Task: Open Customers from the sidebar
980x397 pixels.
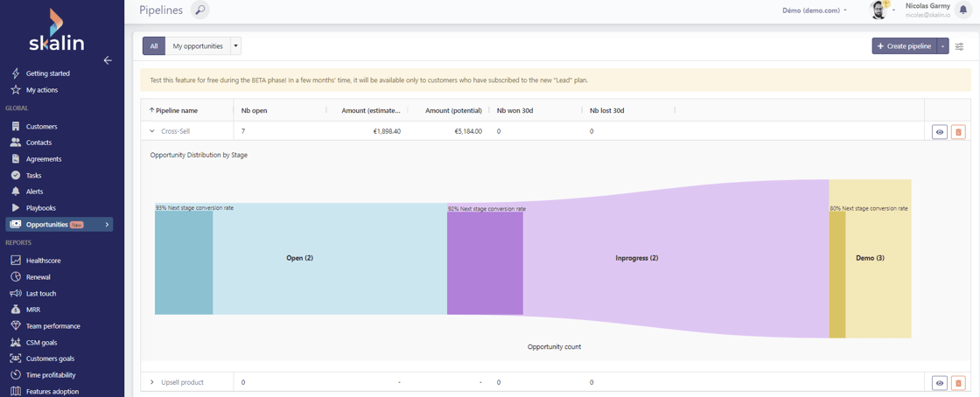Action: coord(41,127)
